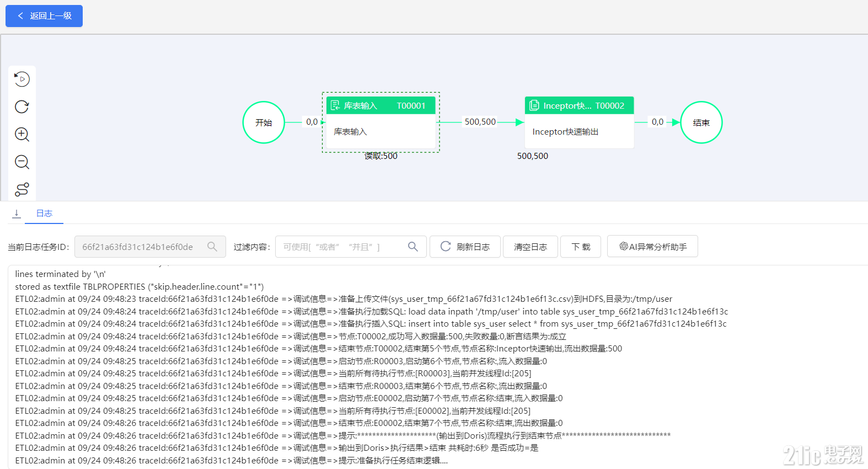Click the 库表输入 node type icon
The image size is (868, 469).
pyautogui.click(x=335, y=105)
